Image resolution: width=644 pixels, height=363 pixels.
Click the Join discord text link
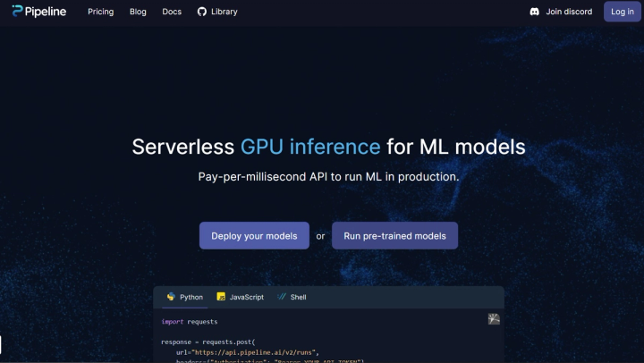(x=569, y=12)
